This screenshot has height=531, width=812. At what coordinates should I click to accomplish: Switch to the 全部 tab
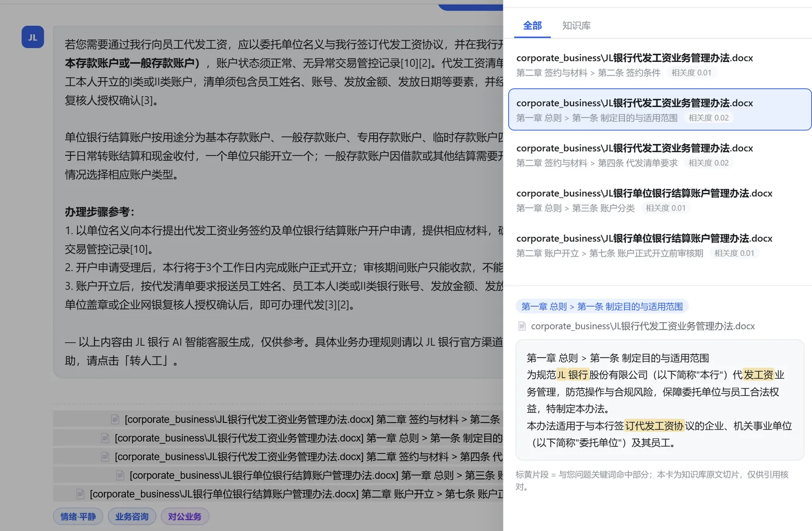coord(532,25)
